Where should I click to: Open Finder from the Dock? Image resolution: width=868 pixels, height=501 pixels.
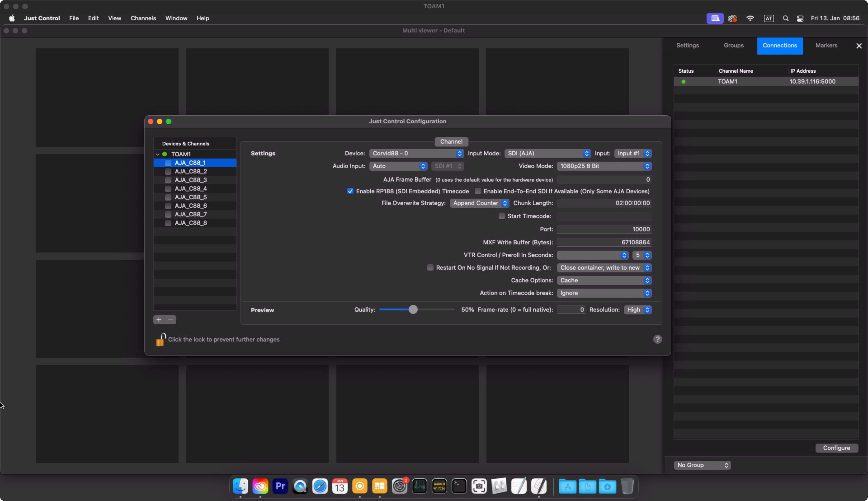(240, 486)
